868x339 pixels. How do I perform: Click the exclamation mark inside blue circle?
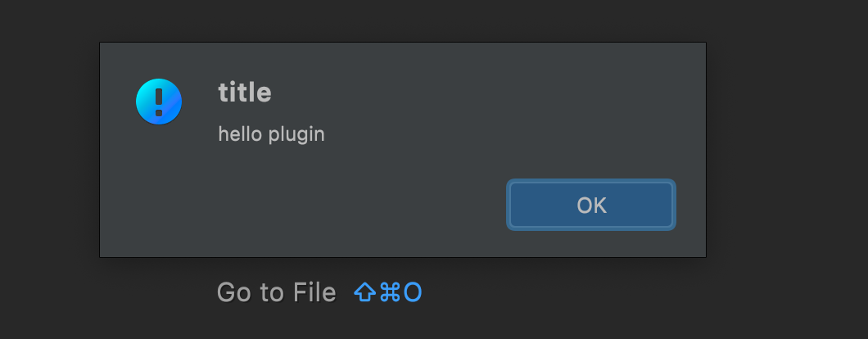[x=159, y=102]
